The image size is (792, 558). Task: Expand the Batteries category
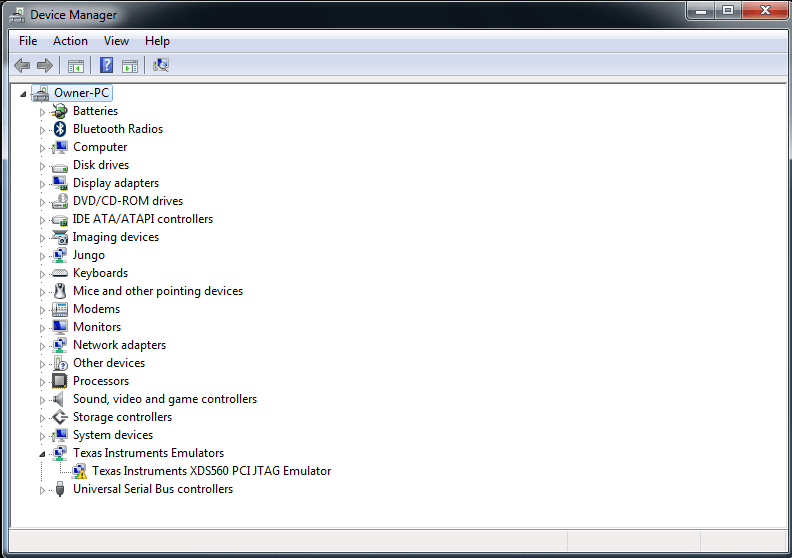[42, 112]
